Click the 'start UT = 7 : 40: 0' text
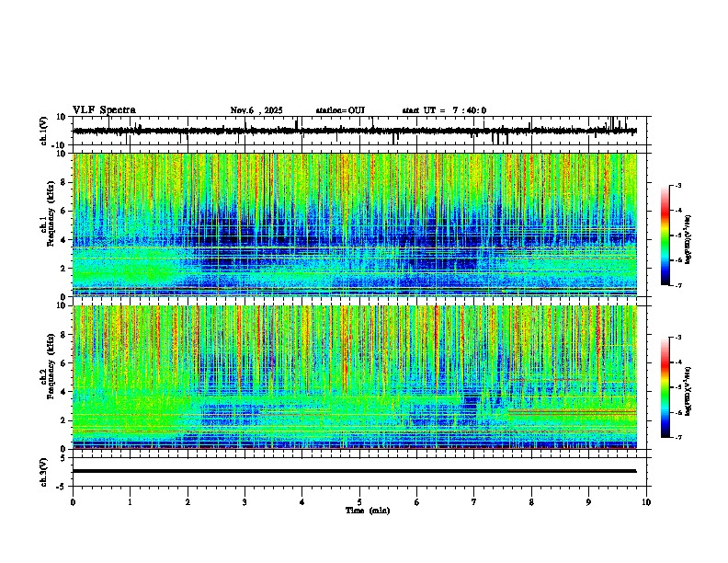 (444, 110)
